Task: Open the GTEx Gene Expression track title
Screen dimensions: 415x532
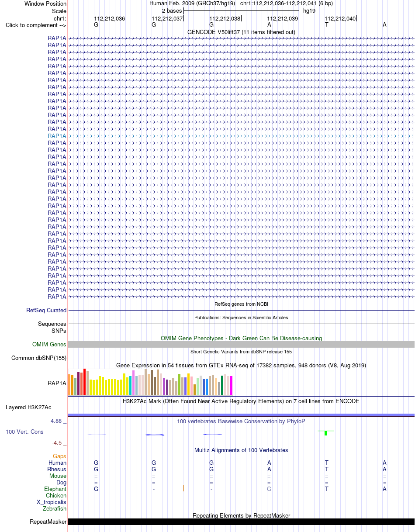Action: click(x=241, y=365)
